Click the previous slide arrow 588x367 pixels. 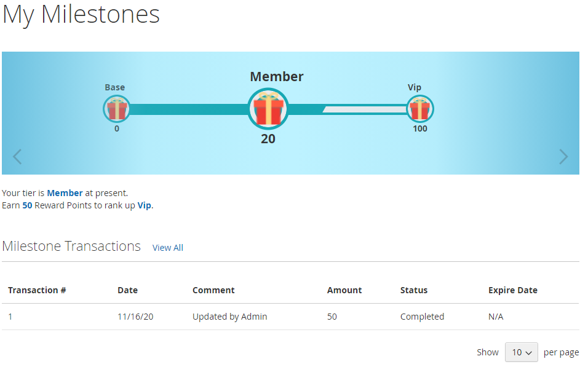[17, 157]
